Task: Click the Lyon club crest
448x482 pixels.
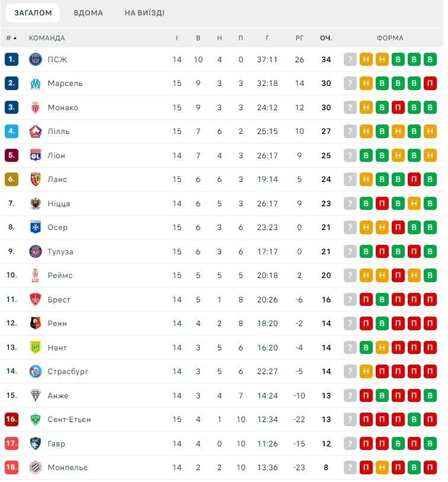Action: click(36, 155)
